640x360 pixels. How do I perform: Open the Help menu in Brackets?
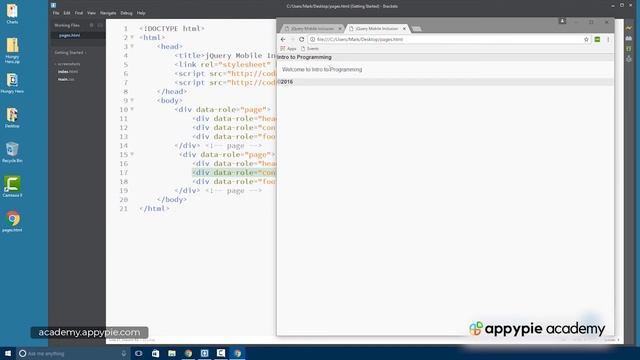(x=141, y=13)
